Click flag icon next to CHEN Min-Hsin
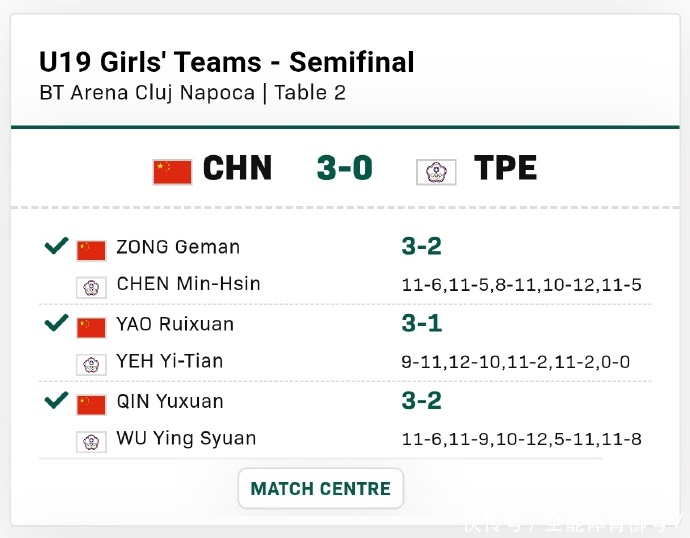The height and width of the screenshot is (538, 690). pos(91,287)
